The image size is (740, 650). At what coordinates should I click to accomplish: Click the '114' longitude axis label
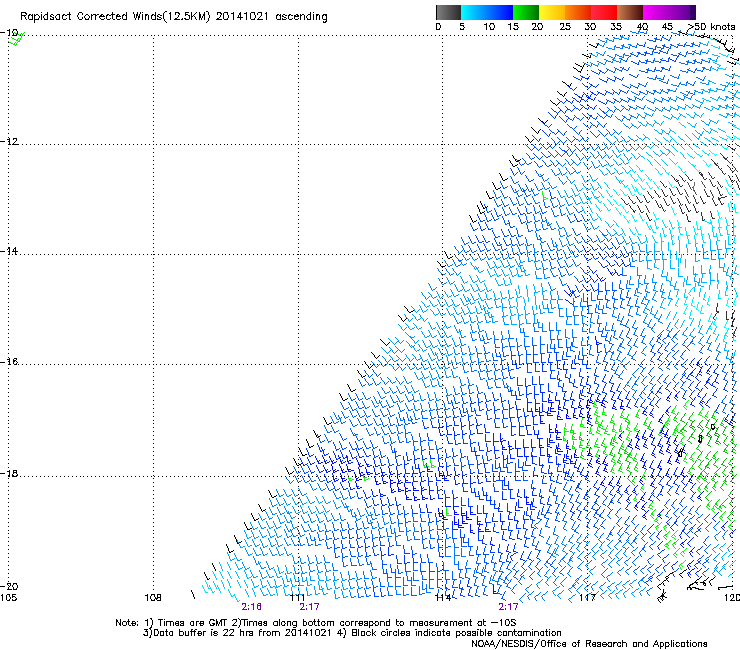click(x=443, y=598)
